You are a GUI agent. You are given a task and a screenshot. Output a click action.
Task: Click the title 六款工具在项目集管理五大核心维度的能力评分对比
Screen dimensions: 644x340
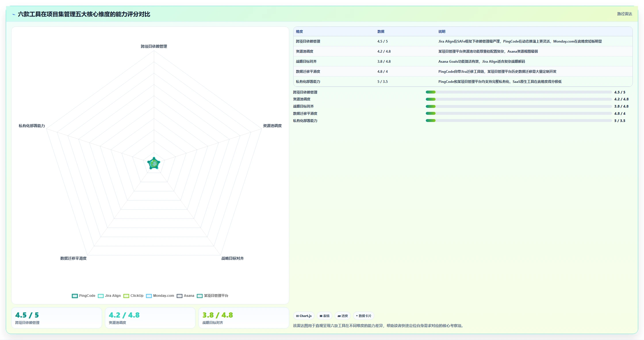pyautogui.click(x=84, y=14)
